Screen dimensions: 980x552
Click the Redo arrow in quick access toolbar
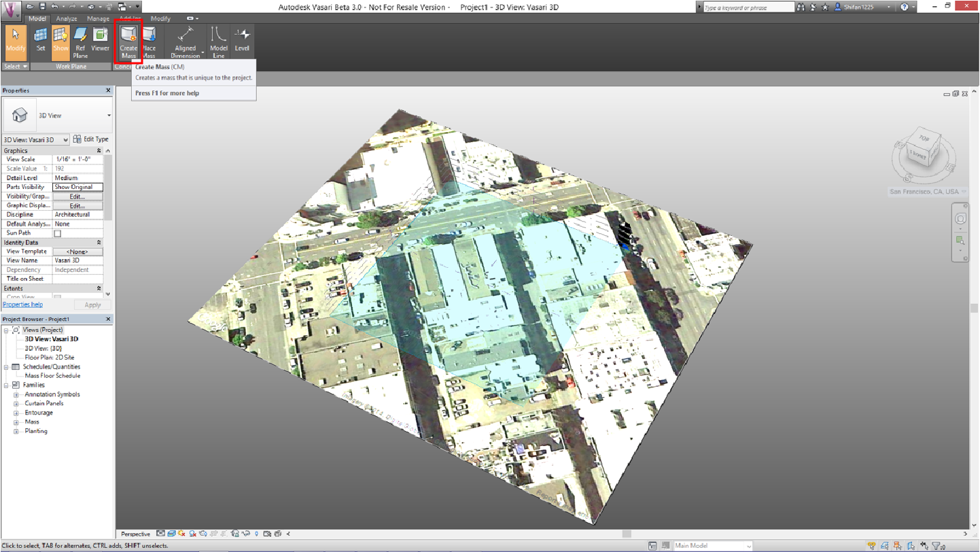click(72, 7)
